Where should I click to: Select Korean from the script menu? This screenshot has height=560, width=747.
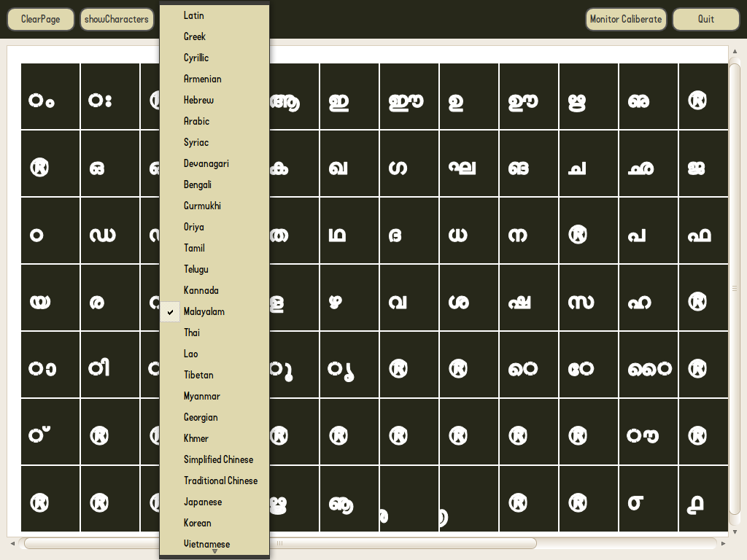click(x=197, y=523)
